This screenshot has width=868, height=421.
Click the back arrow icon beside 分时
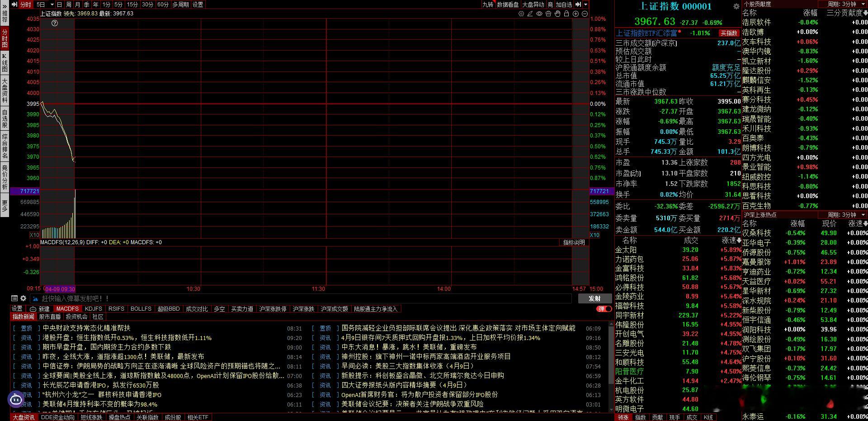[14, 5]
